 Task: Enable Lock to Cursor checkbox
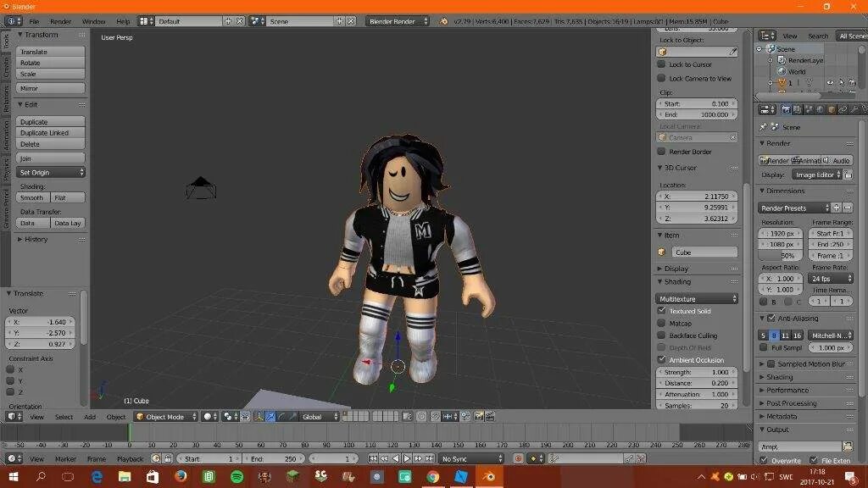pos(661,64)
